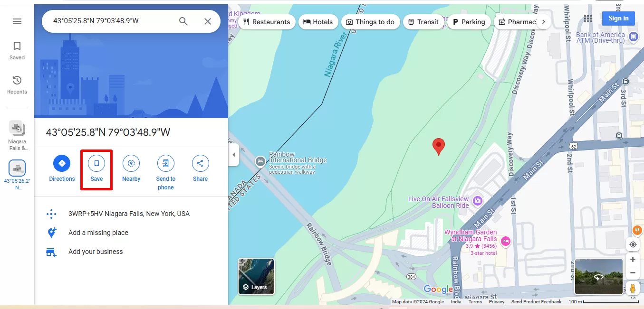The image size is (644, 309).
Task: Click the red dropped pin marker
Action: [x=438, y=147]
